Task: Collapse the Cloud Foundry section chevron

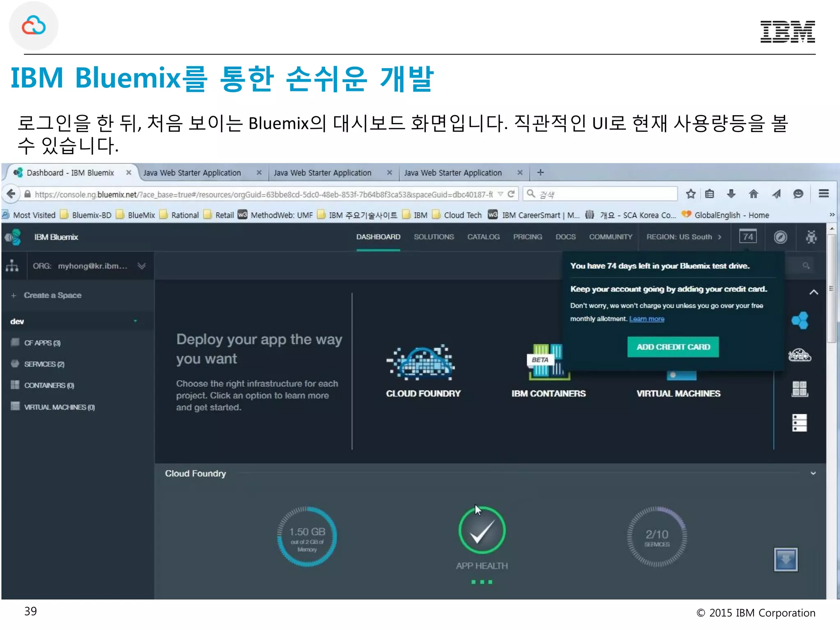Action: pos(813,473)
